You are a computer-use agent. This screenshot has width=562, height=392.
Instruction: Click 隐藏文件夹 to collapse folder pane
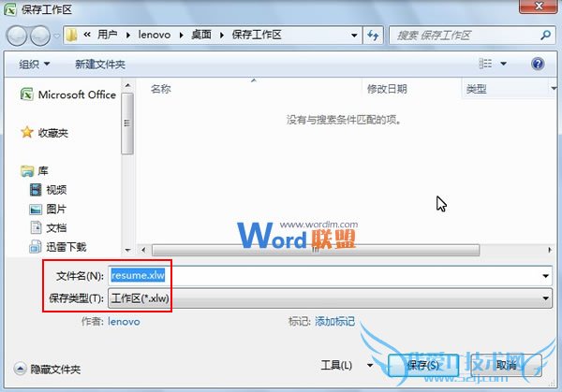coord(47,369)
